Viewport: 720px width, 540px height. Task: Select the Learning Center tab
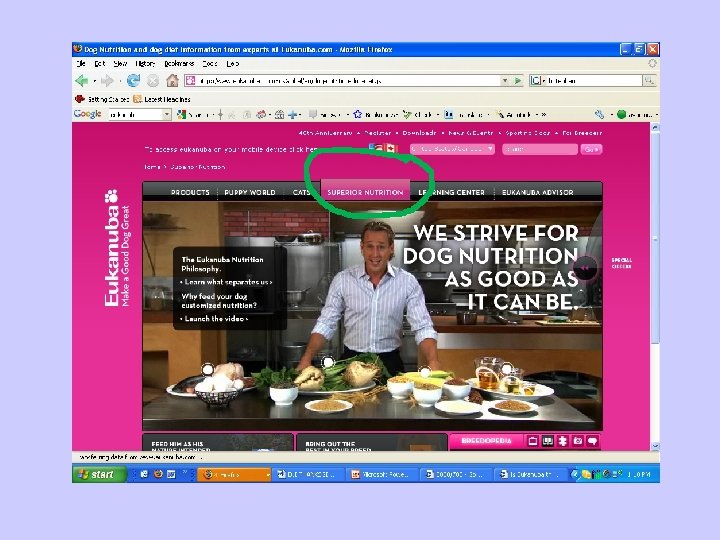[x=451, y=192]
